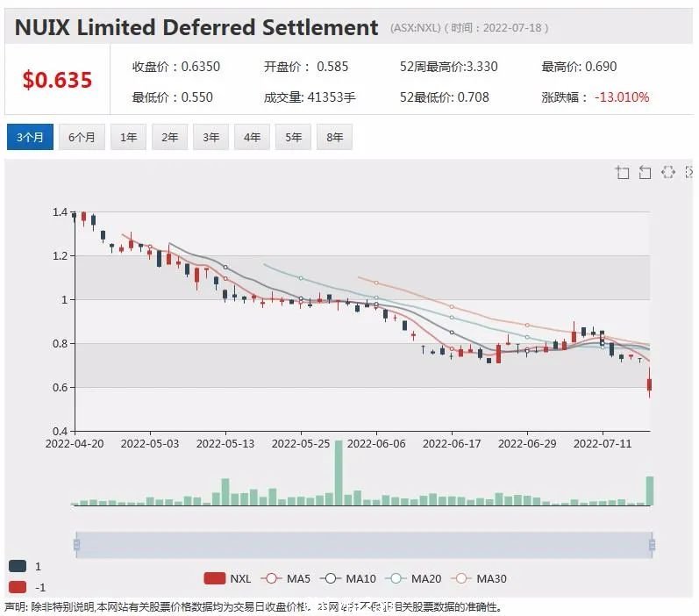Click the 1.2 y-axis label
The height and width of the screenshot is (616, 699).
pyautogui.click(x=60, y=255)
